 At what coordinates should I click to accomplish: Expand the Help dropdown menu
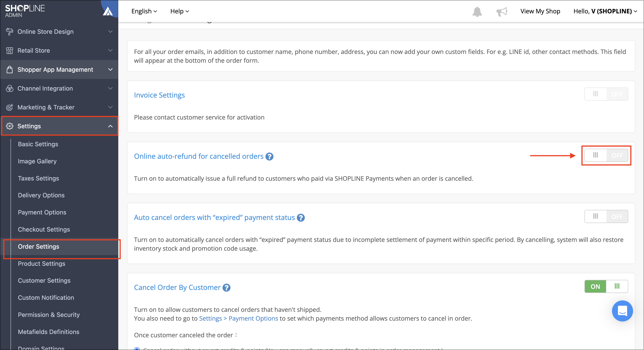pos(179,11)
